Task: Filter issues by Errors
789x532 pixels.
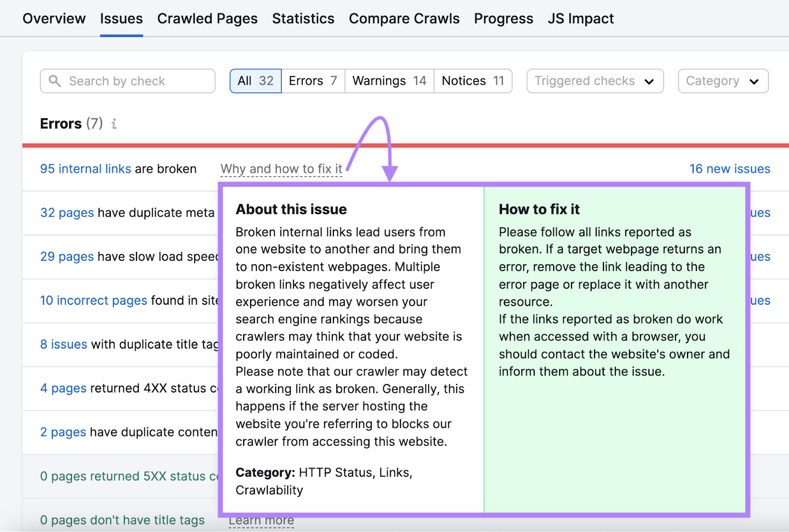Action: click(313, 80)
